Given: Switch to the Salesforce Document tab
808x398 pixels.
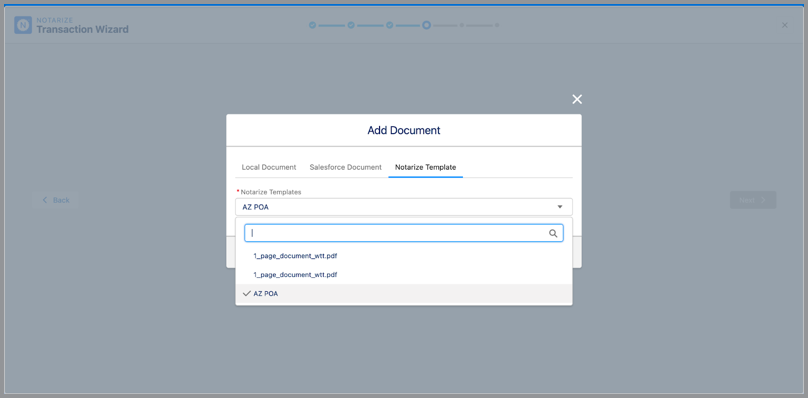Looking at the screenshot, I should point(346,167).
